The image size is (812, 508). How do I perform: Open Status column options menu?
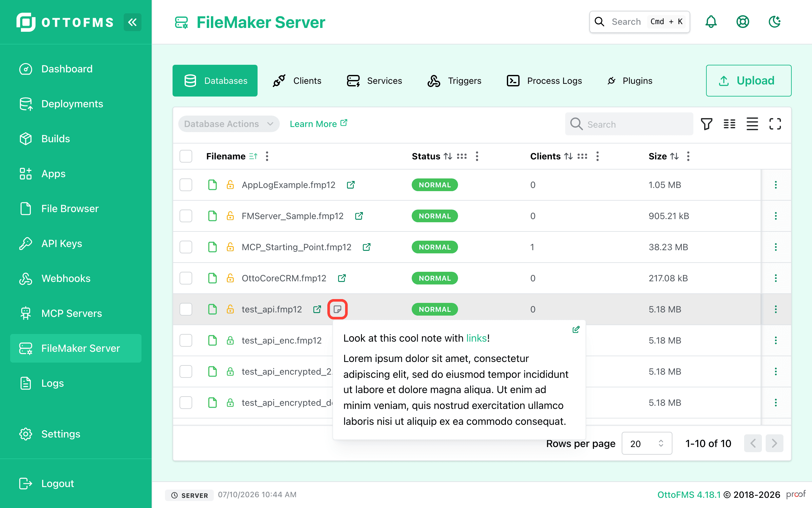[x=477, y=156]
